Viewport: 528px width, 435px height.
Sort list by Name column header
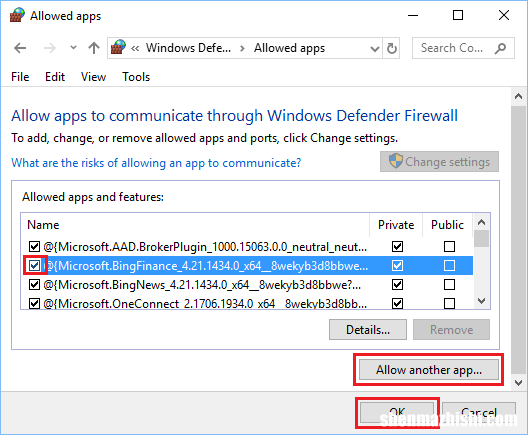point(195,225)
